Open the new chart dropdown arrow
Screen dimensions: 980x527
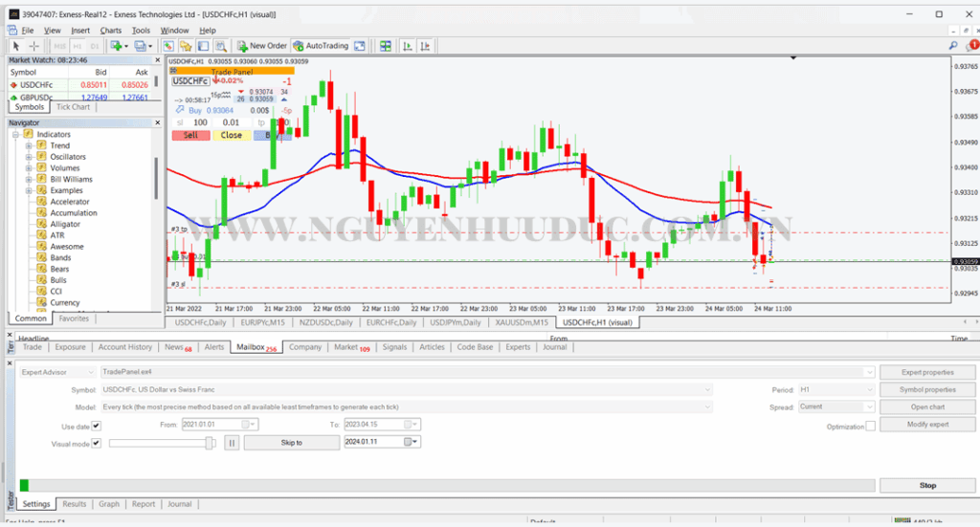coord(126,46)
